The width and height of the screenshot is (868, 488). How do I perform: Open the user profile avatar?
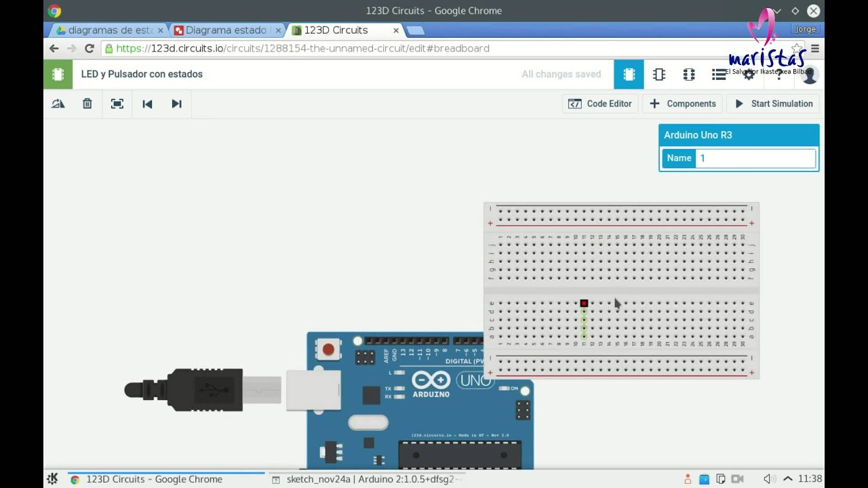[809, 75]
